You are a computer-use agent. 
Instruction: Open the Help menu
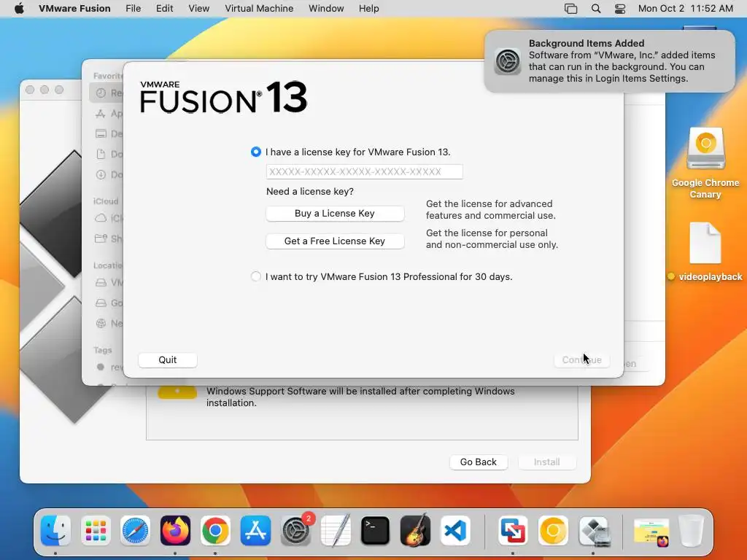368,9
